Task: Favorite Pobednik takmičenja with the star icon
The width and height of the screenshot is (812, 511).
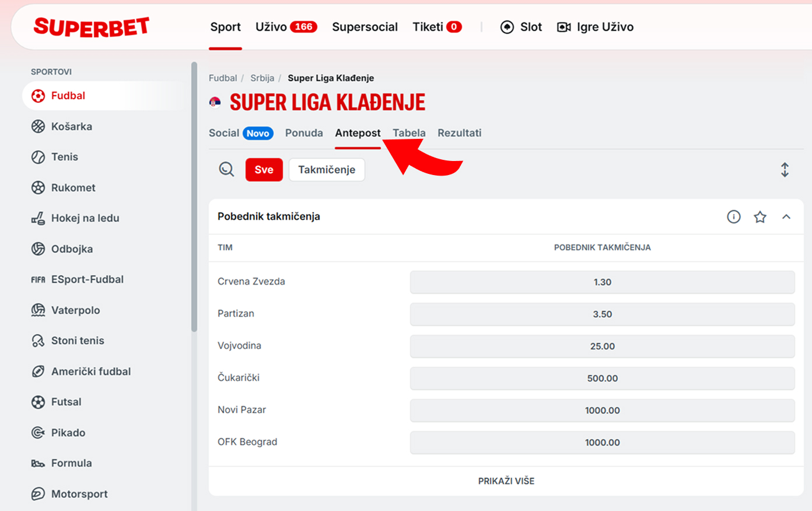Action: coord(760,217)
